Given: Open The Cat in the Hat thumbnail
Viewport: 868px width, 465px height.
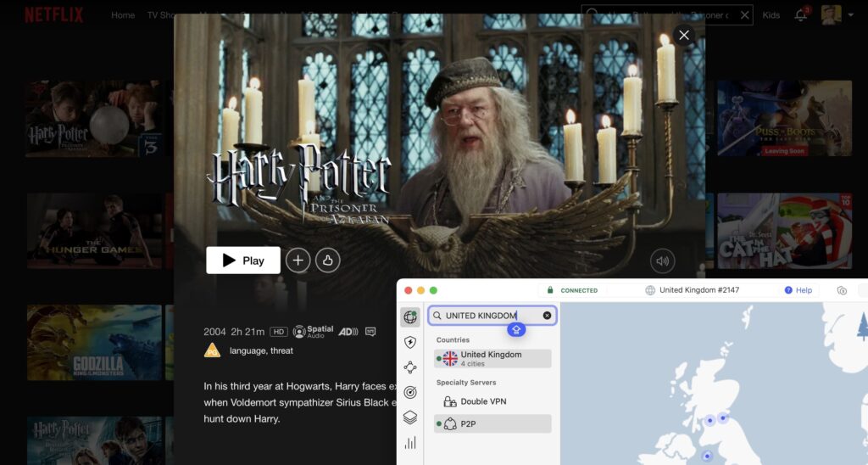Looking at the screenshot, I should [x=784, y=231].
